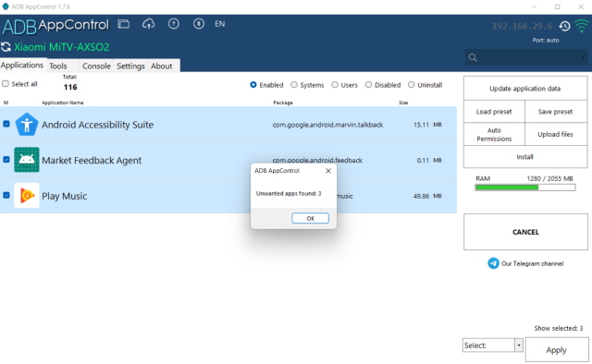Open the file manager window icon
The image size is (592, 364).
coord(123,24)
